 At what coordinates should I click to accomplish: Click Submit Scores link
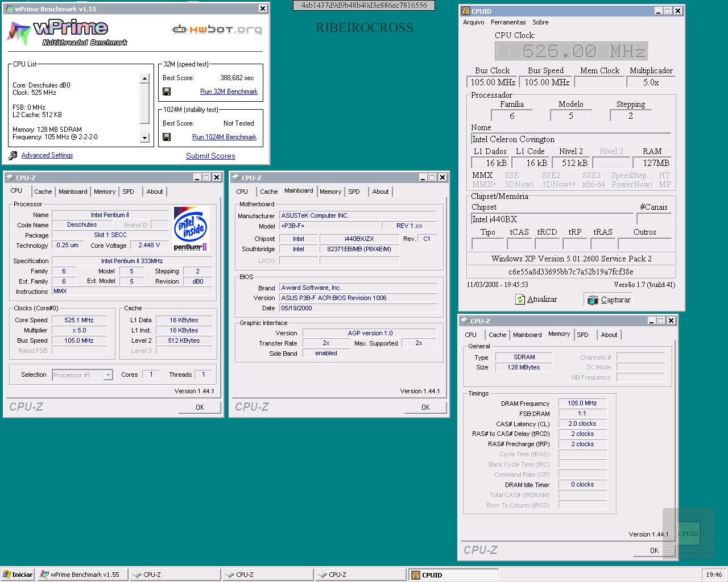(x=210, y=156)
